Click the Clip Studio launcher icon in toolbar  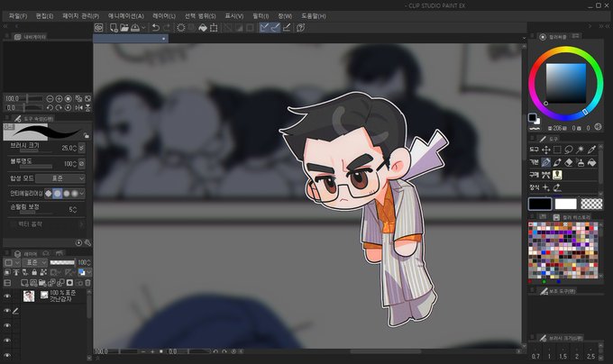click(99, 28)
